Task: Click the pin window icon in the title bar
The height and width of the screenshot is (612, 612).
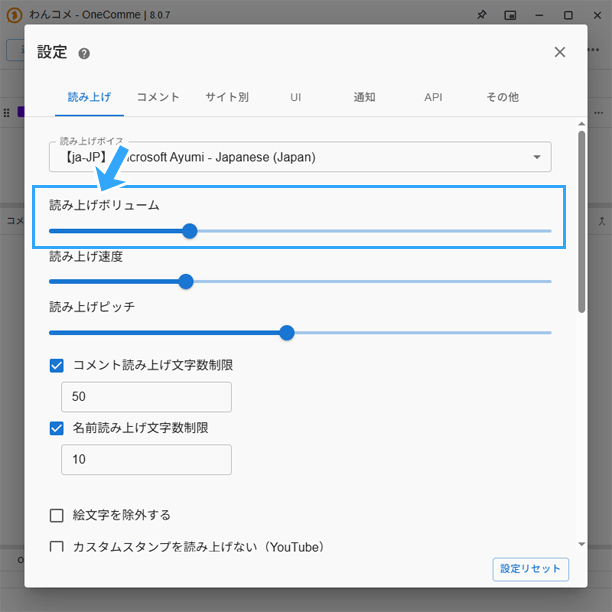Action: [x=482, y=15]
